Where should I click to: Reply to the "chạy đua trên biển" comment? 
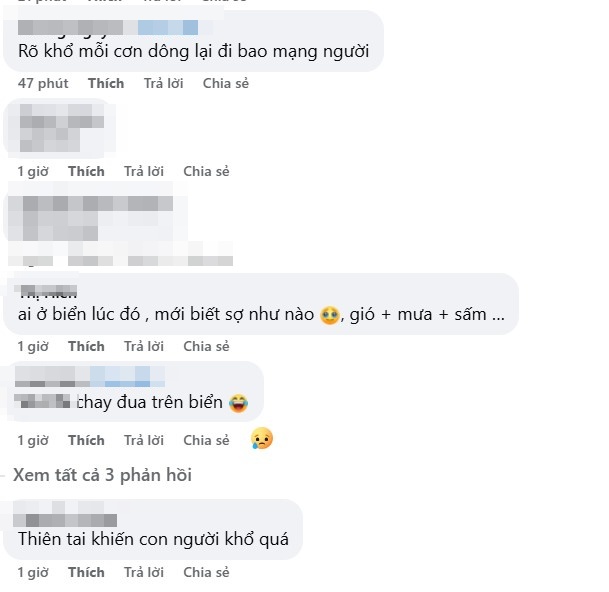[144, 441]
